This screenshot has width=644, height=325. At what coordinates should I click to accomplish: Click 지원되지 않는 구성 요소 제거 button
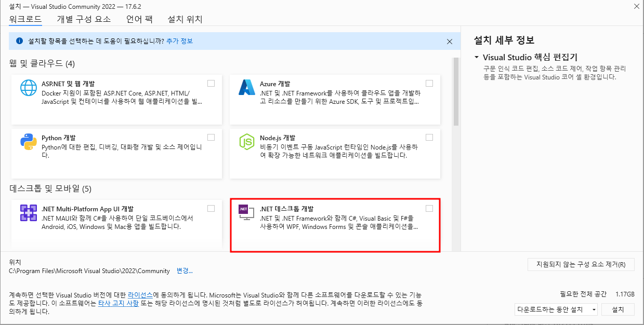581,264
